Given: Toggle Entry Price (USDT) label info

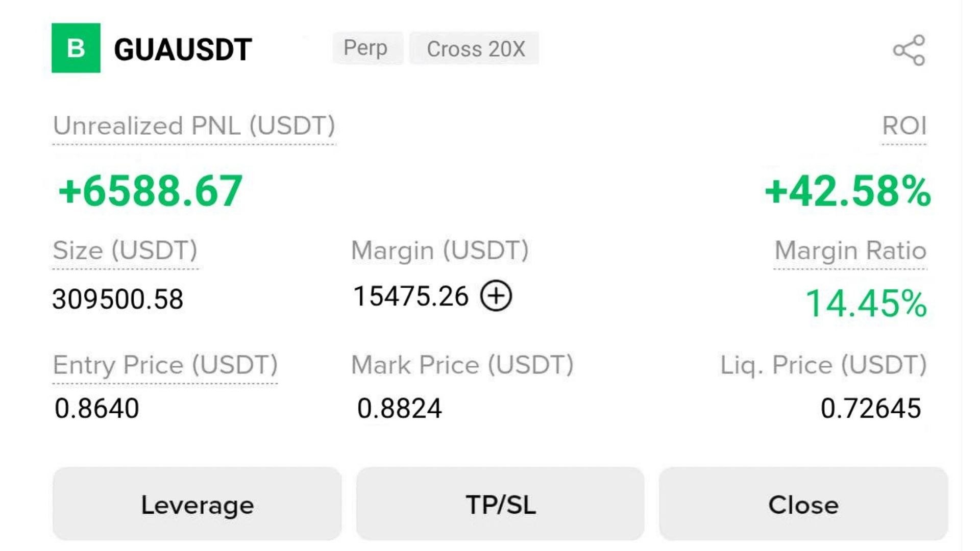Looking at the screenshot, I should pyautogui.click(x=165, y=365).
